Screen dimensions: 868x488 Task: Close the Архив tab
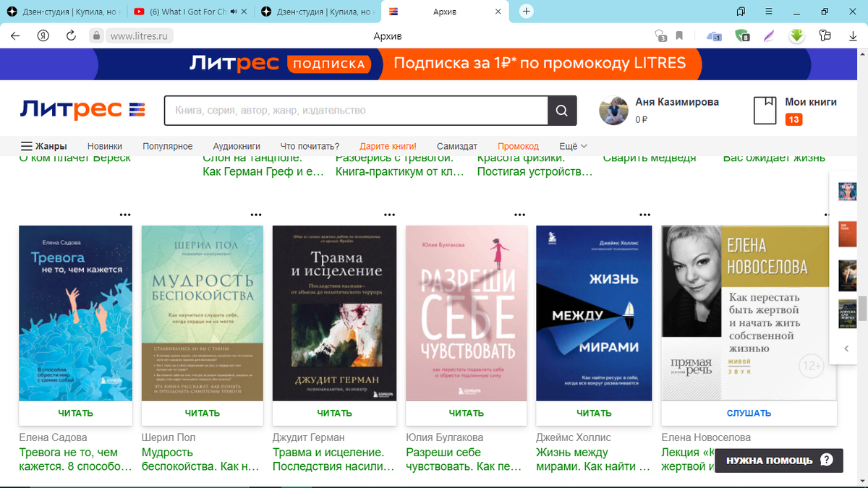pyautogui.click(x=498, y=12)
